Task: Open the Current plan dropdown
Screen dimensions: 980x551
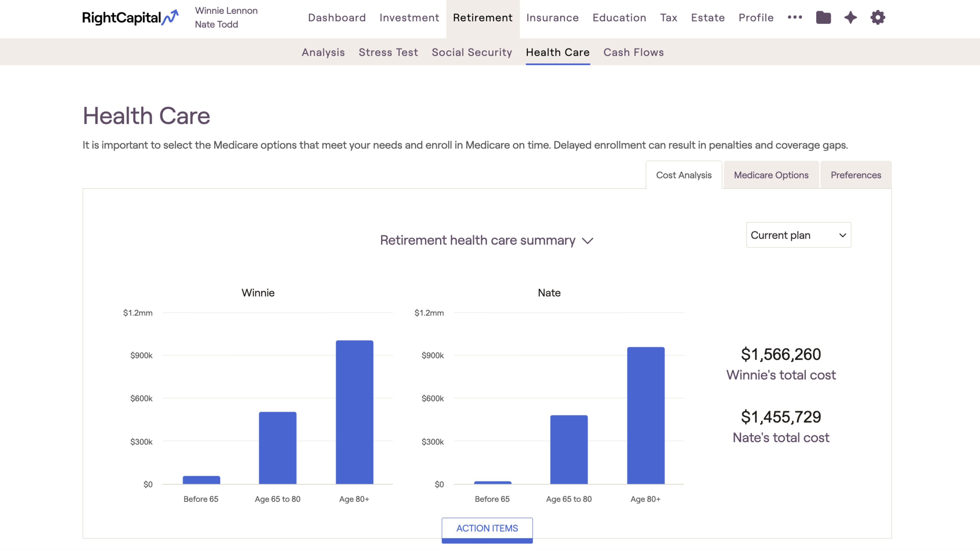Action: [x=799, y=235]
